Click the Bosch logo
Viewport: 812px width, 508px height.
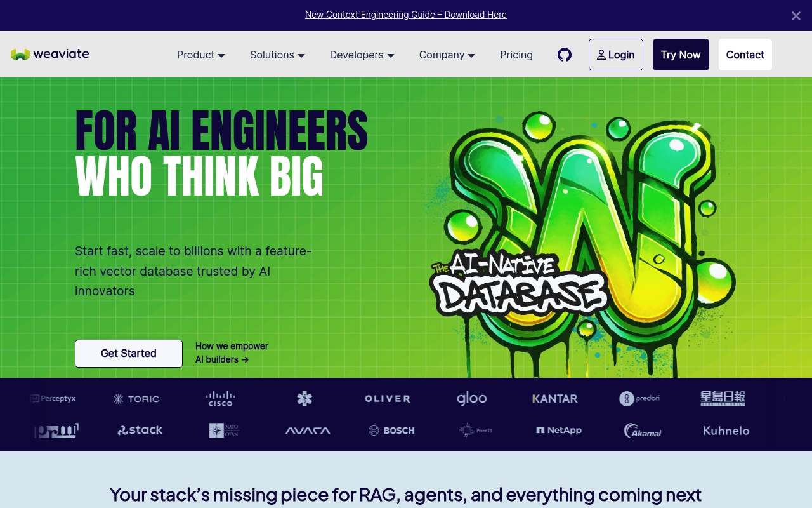pos(391,431)
